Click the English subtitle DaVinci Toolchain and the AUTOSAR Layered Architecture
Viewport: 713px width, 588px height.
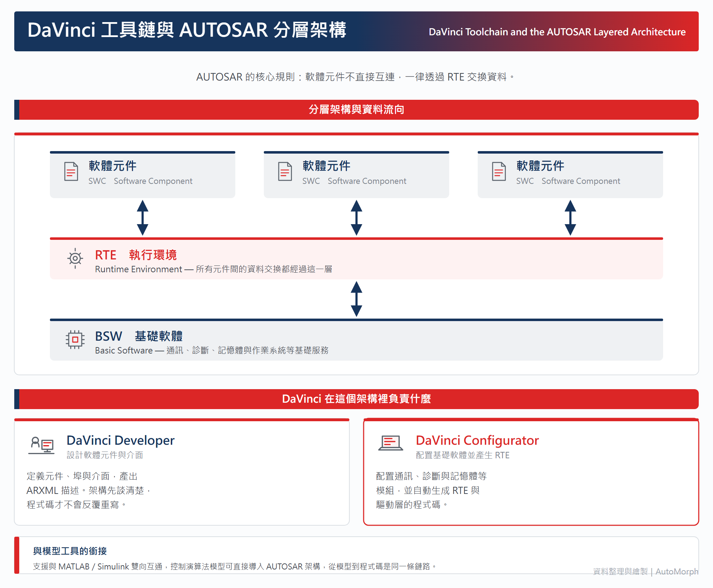click(x=557, y=32)
